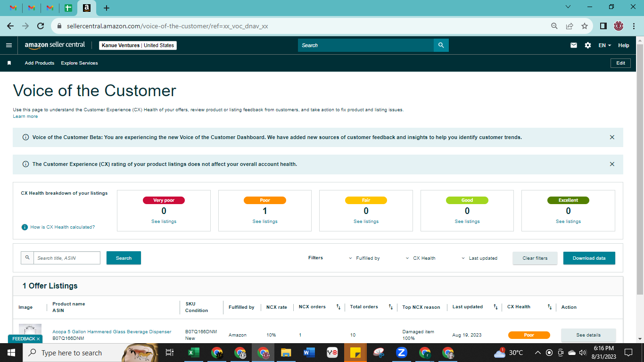Focus the Seller Central top search box
The image size is (644, 362).
coord(366,45)
